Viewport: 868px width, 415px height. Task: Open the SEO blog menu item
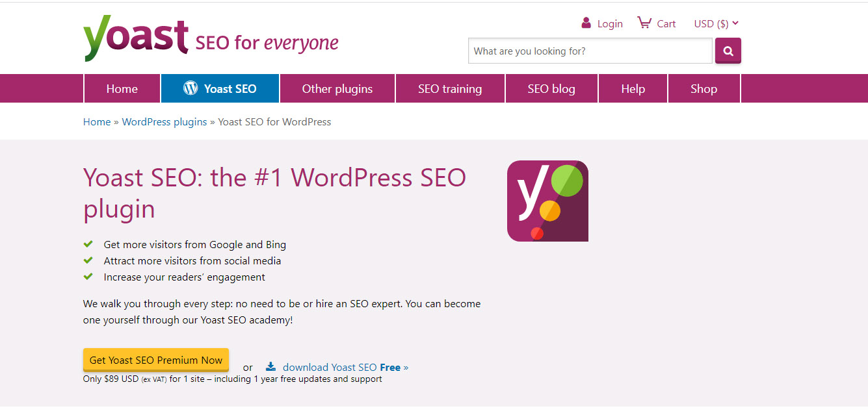(x=551, y=89)
